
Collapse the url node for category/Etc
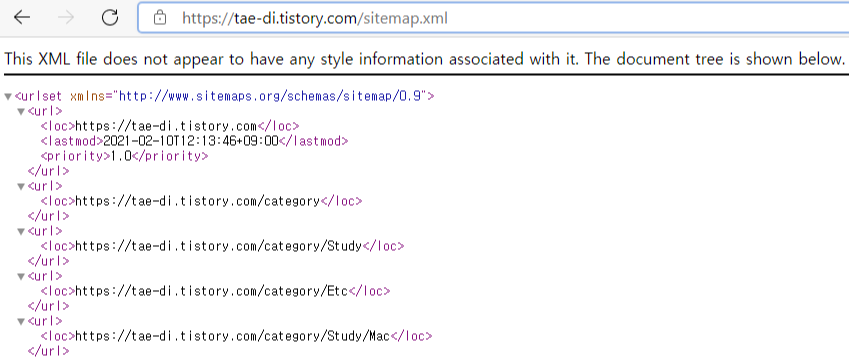point(21,276)
